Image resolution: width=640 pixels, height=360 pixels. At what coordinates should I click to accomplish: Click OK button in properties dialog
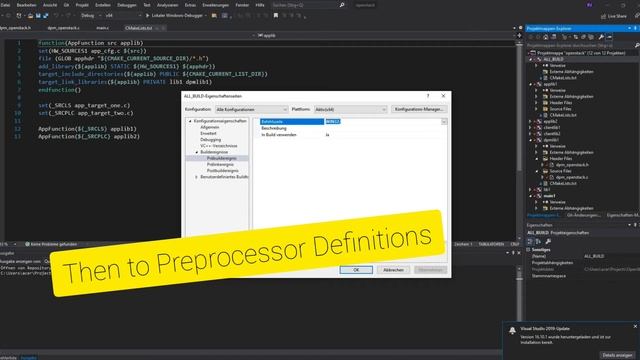(356, 270)
